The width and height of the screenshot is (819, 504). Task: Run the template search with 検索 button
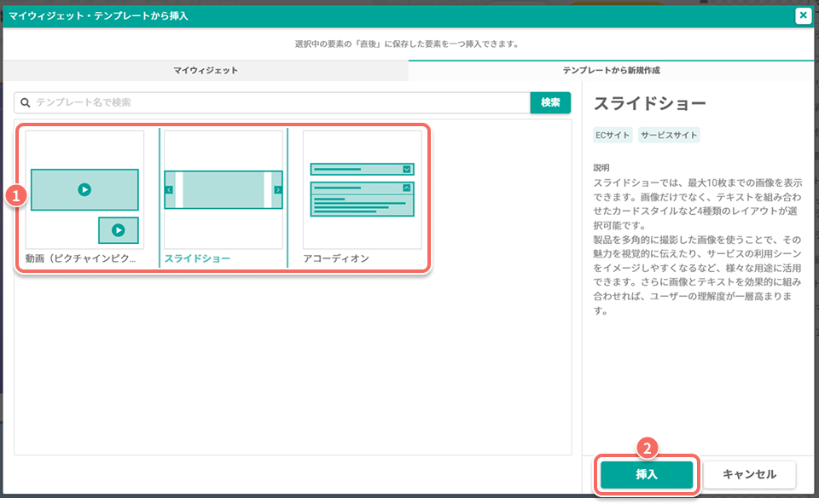pyautogui.click(x=550, y=102)
